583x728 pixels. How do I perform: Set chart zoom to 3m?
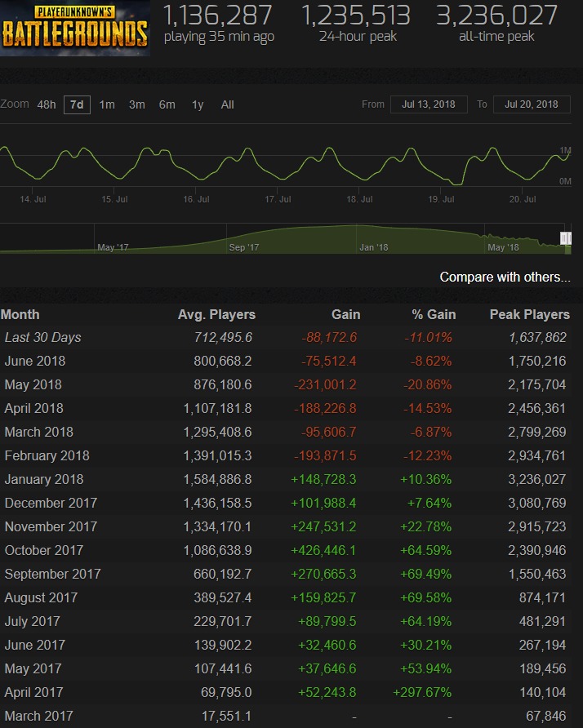click(x=137, y=104)
